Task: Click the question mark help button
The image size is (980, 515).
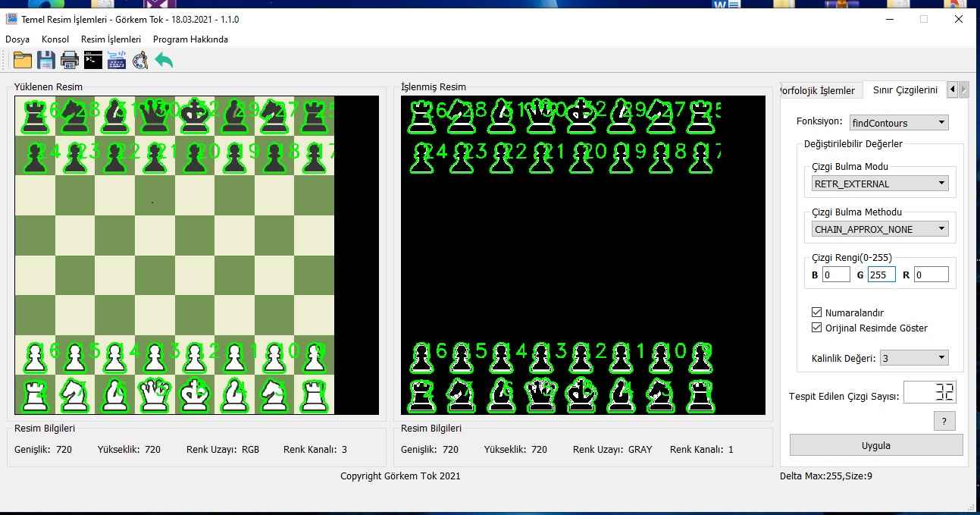Action: (x=944, y=421)
